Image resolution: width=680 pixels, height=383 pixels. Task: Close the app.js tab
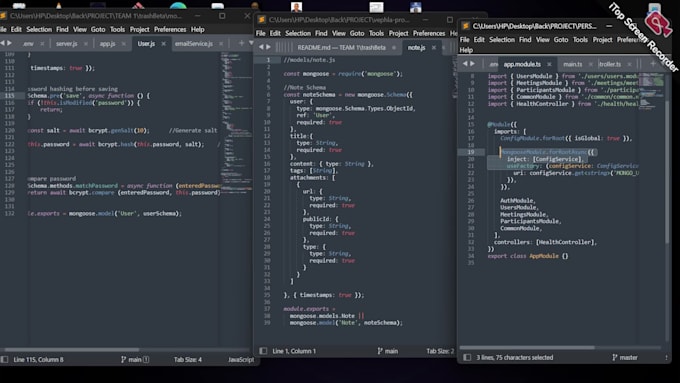pyautogui.click(x=124, y=44)
